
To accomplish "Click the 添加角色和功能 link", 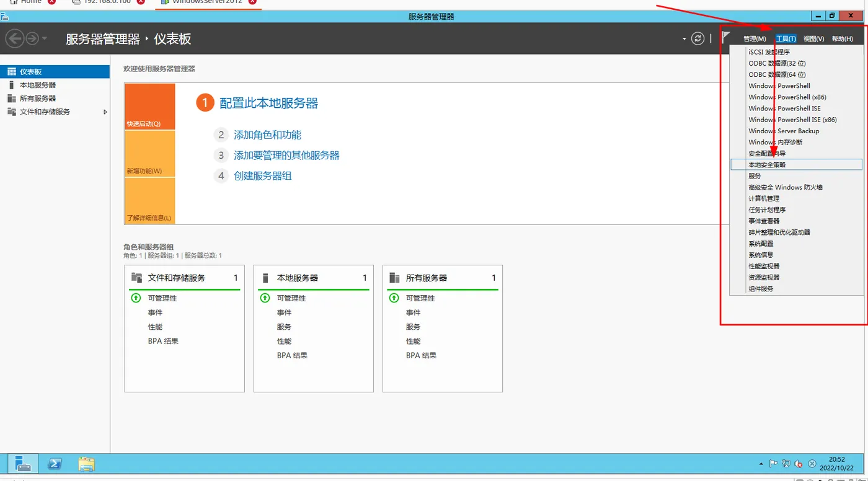I will [267, 135].
